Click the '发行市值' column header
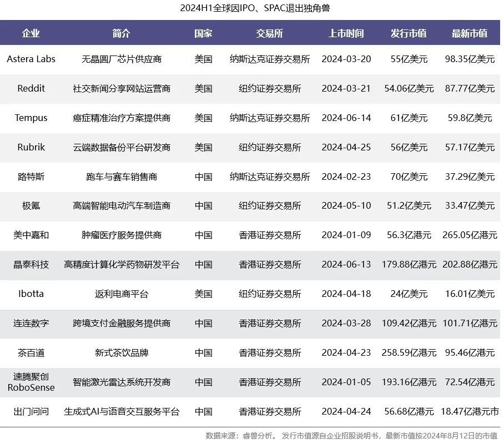This screenshot has width=504, height=444. (409, 33)
